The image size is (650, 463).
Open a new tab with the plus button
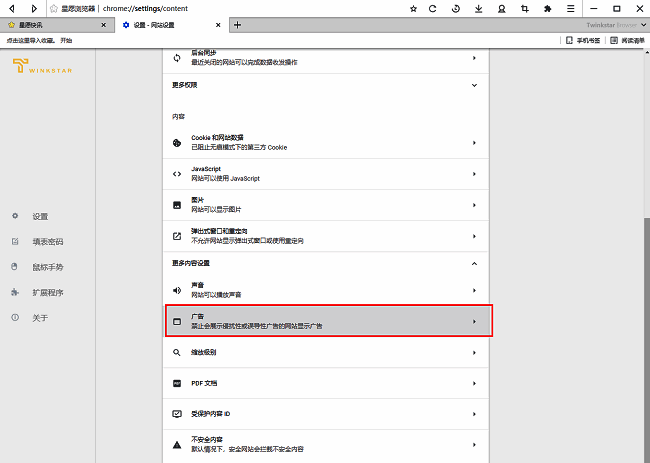click(237, 24)
